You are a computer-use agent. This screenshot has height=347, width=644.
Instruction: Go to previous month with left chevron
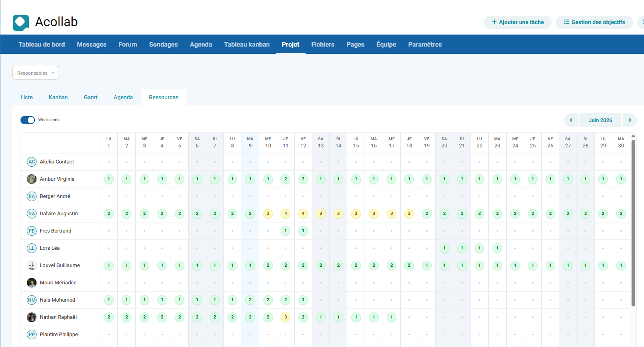(x=571, y=120)
